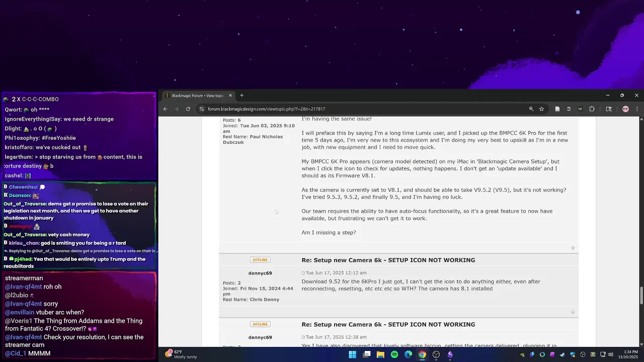The width and height of the screenshot is (644, 362).
Task: Open post title above the 12:12 am reply
Action: pyautogui.click(x=388, y=260)
